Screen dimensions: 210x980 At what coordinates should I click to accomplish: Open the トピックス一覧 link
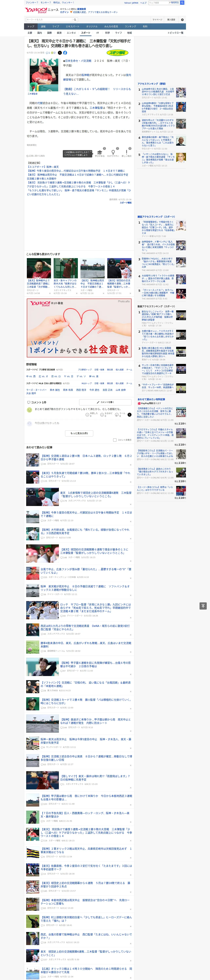pos(175,33)
